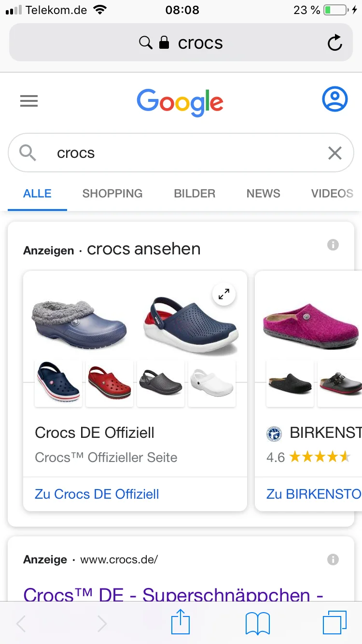Expand the Crocs ad image gallery
This screenshot has height=644, width=362.
(224, 294)
